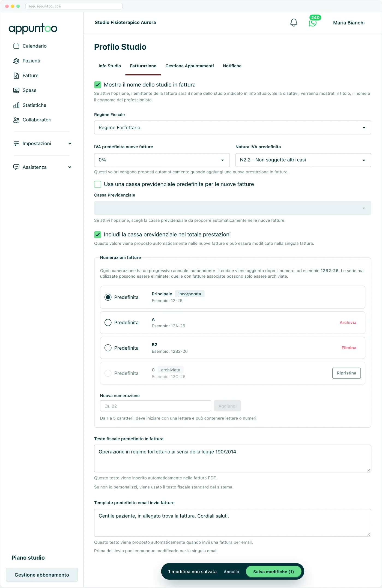
Task: Click the Fatture invoice icon
Action: click(16, 76)
